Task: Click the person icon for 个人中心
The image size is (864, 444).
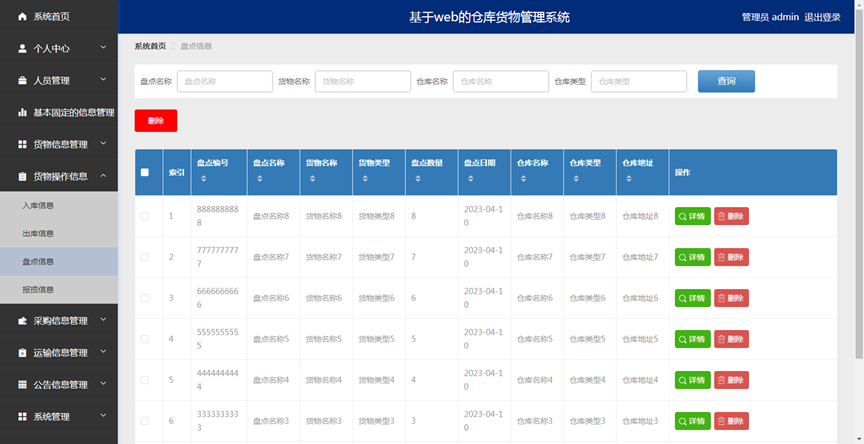Action: tap(22, 48)
